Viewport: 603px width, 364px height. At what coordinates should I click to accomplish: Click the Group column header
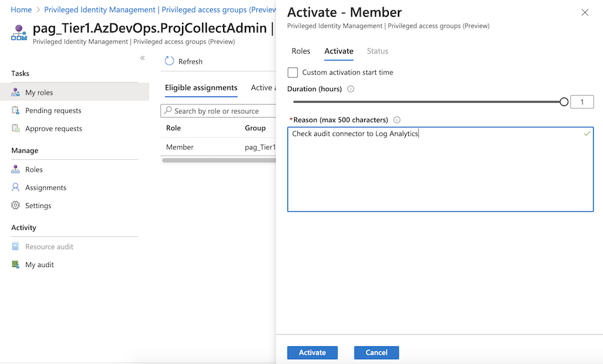pos(255,128)
